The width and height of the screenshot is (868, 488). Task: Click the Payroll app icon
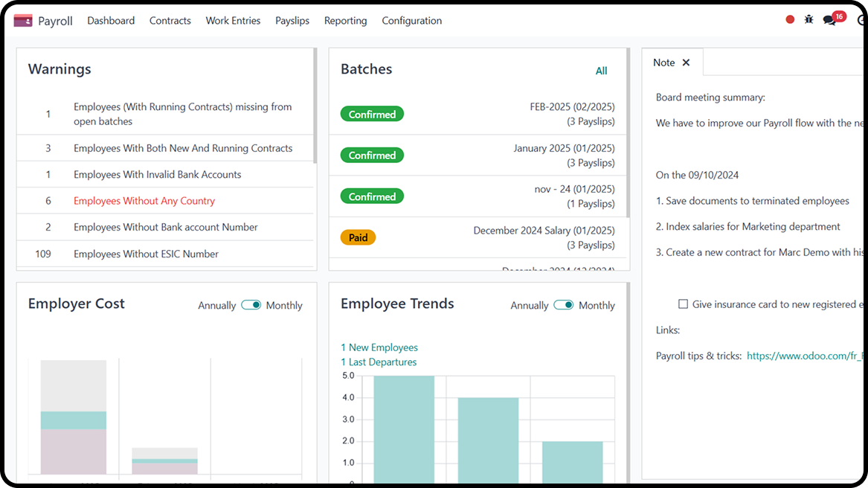point(23,21)
